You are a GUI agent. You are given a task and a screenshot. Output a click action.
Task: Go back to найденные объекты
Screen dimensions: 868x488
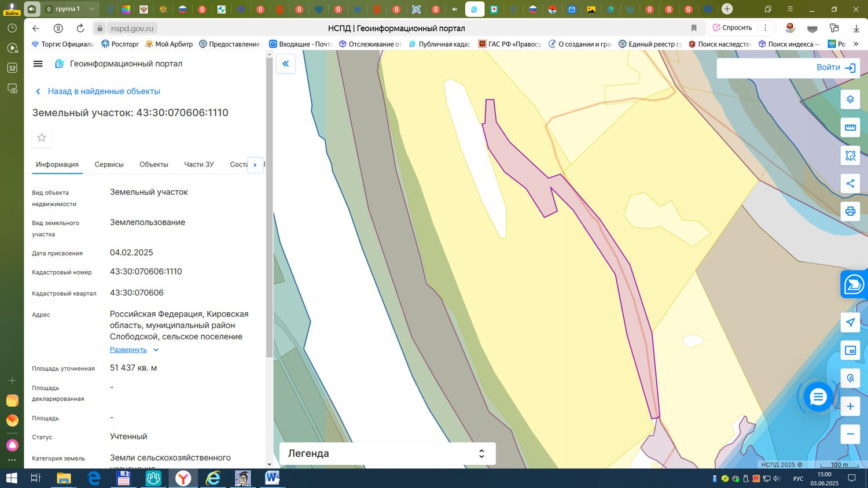coord(98,91)
